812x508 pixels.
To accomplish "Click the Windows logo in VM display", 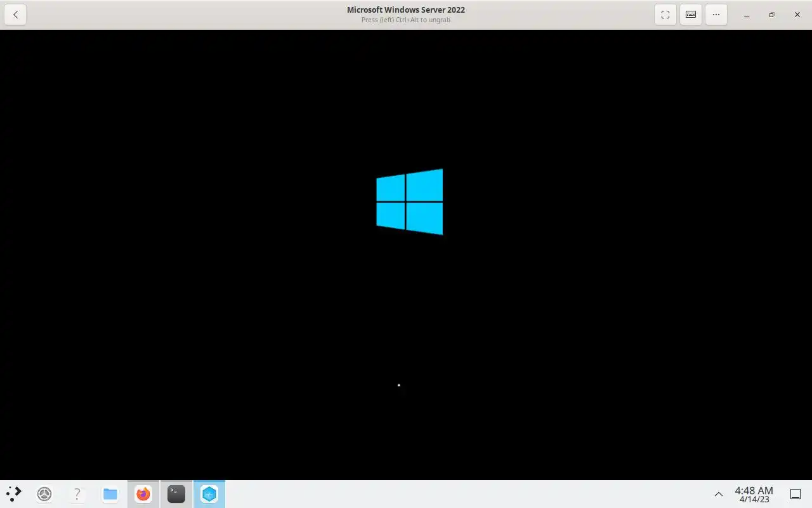I will pyautogui.click(x=410, y=202).
